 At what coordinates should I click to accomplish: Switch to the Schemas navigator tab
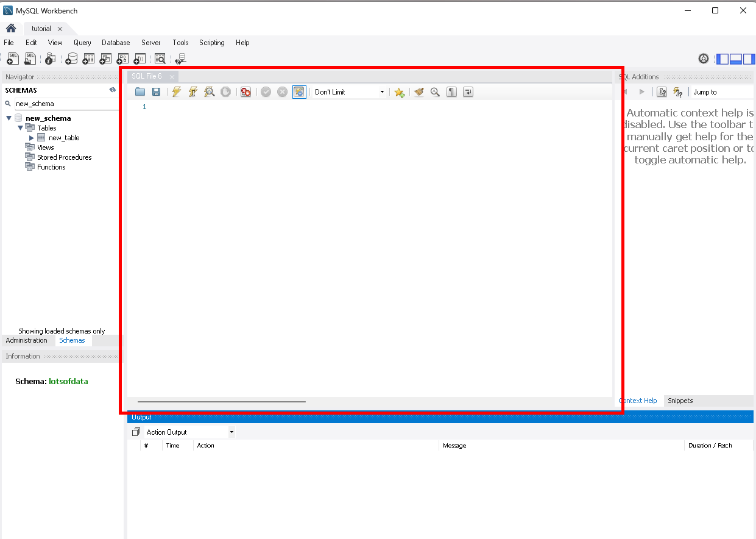[x=72, y=340]
